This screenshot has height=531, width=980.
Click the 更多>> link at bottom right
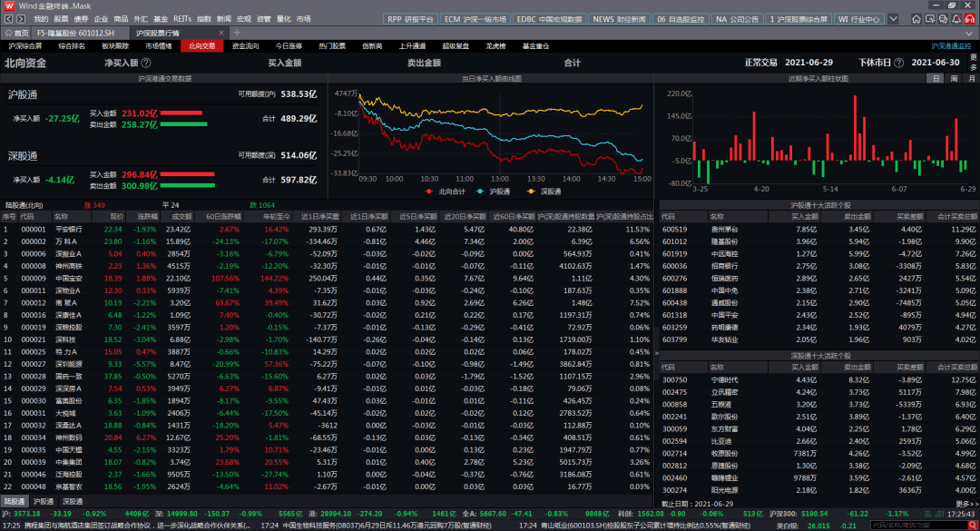[966, 504]
